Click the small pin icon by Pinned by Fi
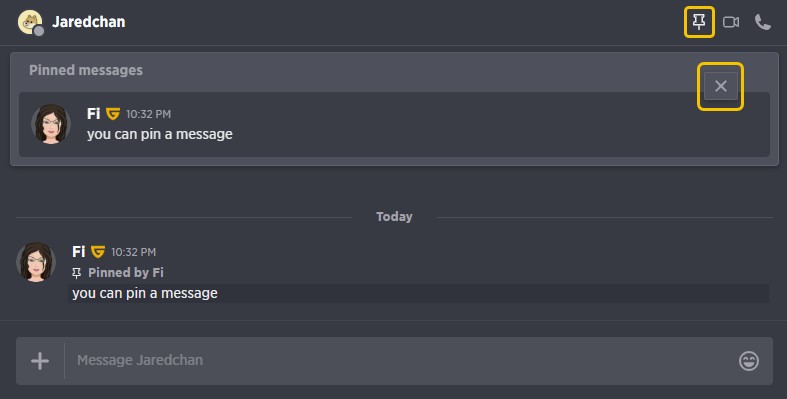 [x=76, y=273]
